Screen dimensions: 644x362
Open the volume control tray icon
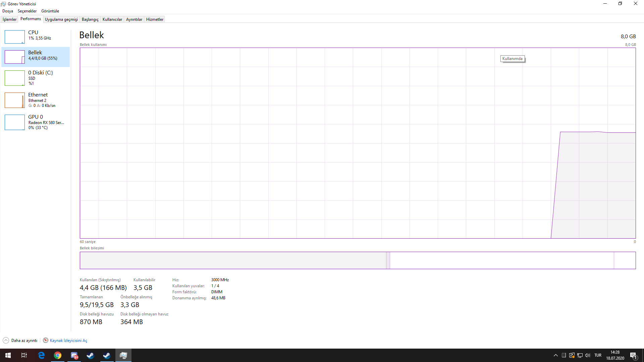point(588,355)
